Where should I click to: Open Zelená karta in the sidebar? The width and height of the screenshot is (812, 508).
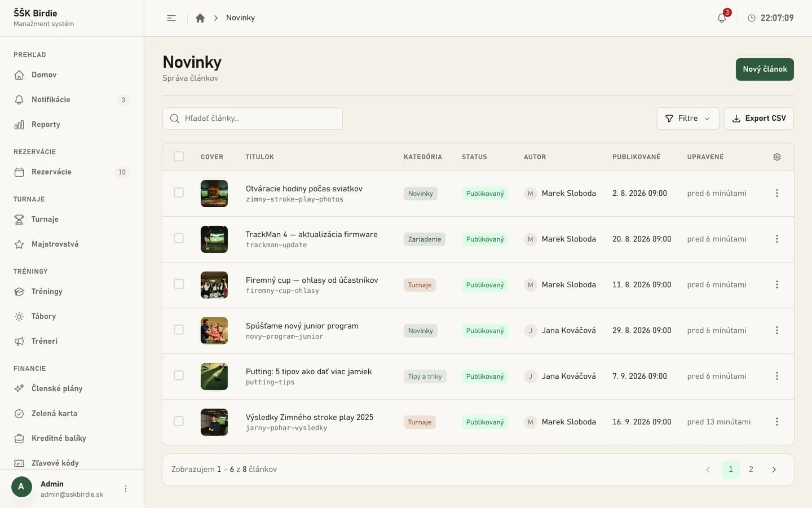(x=72, y=413)
